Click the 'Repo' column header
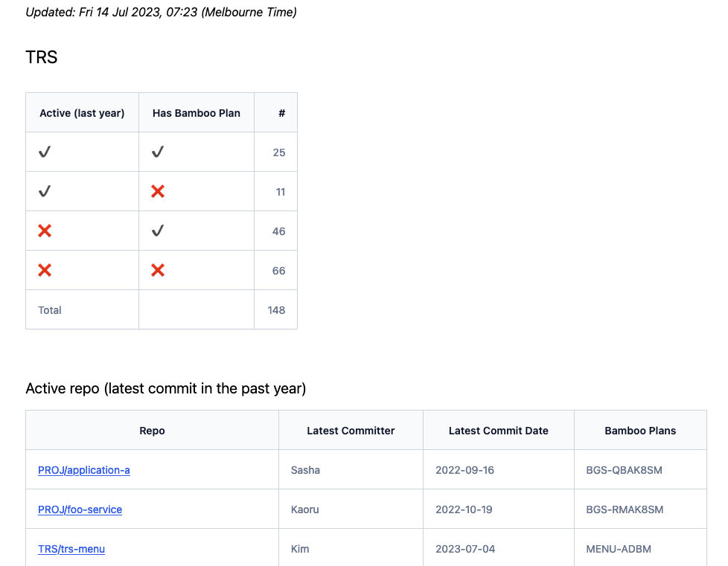Image resolution: width=728 pixels, height=566 pixels. tap(153, 431)
